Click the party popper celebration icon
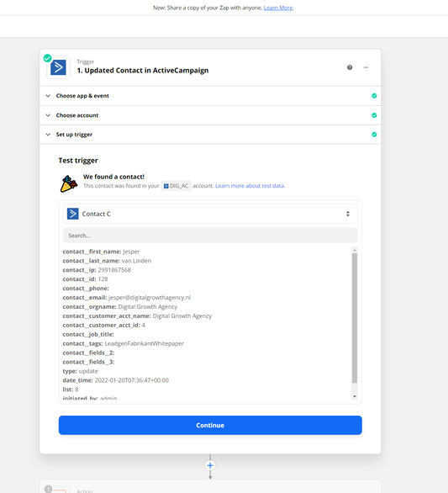448x493 pixels. (69, 183)
